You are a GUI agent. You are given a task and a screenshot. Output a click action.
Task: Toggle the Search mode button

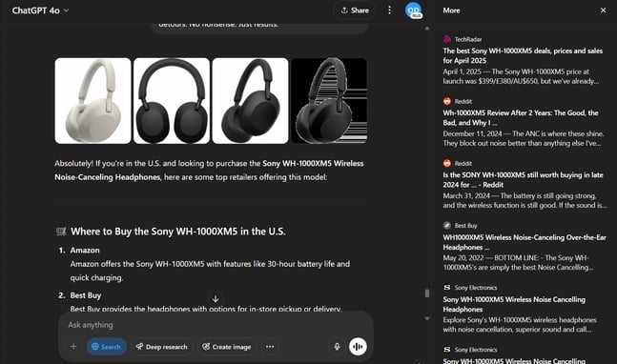pos(106,347)
